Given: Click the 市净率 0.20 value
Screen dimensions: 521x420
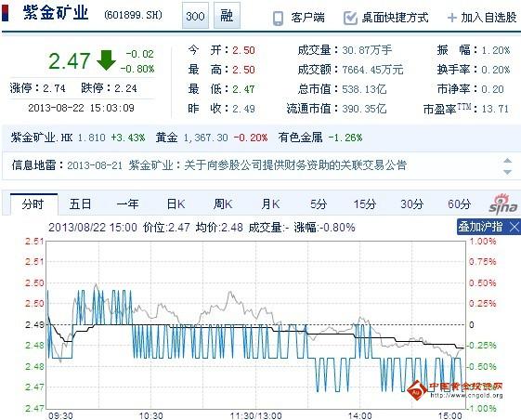Looking at the screenshot, I should (x=493, y=89).
